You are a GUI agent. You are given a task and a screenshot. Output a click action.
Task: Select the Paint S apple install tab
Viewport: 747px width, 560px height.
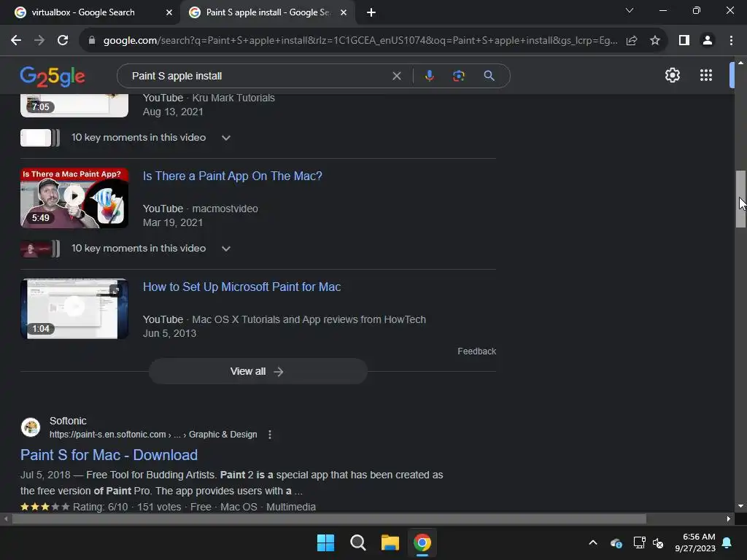click(x=267, y=12)
